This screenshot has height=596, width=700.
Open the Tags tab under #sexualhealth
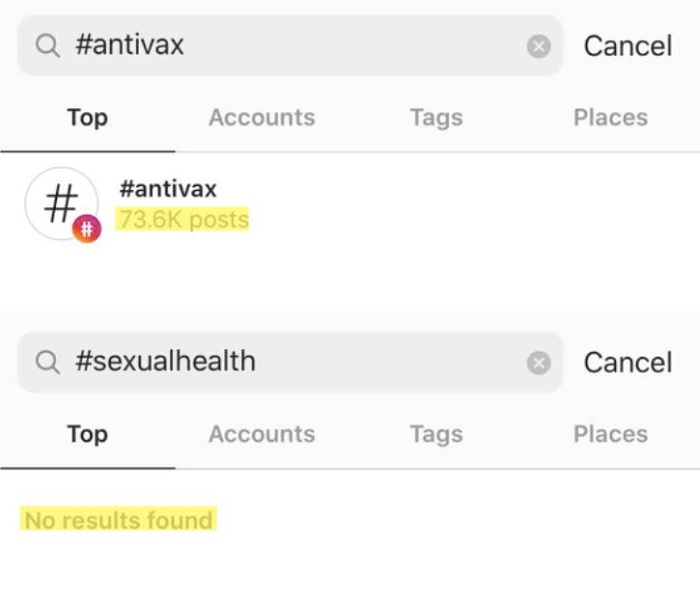tap(436, 434)
